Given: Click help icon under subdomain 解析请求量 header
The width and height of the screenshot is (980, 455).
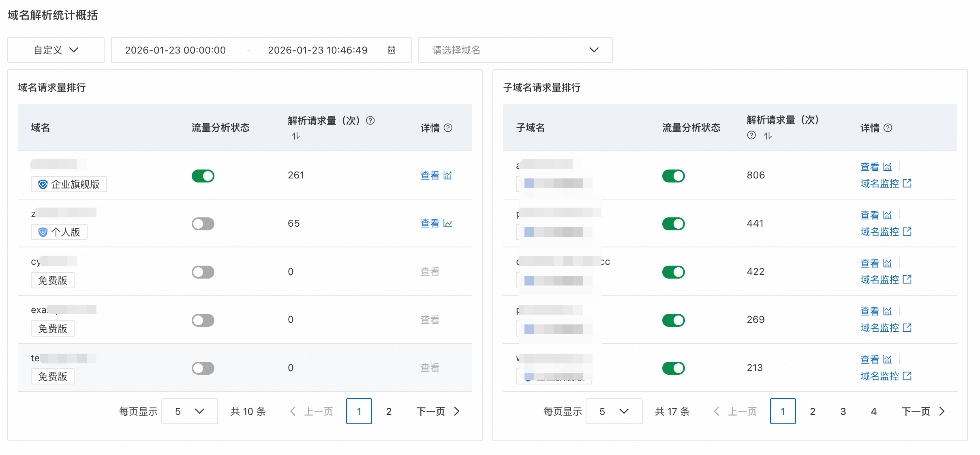Looking at the screenshot, I should 751,135.
